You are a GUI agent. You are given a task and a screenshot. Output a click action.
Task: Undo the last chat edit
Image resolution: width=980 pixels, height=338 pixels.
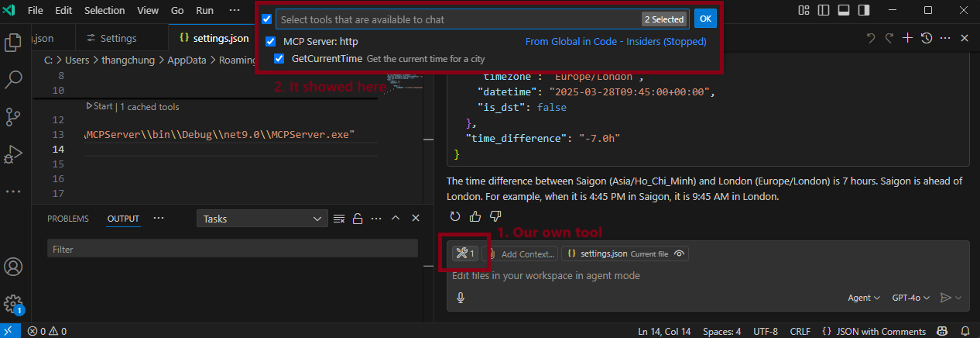[870, 38]
